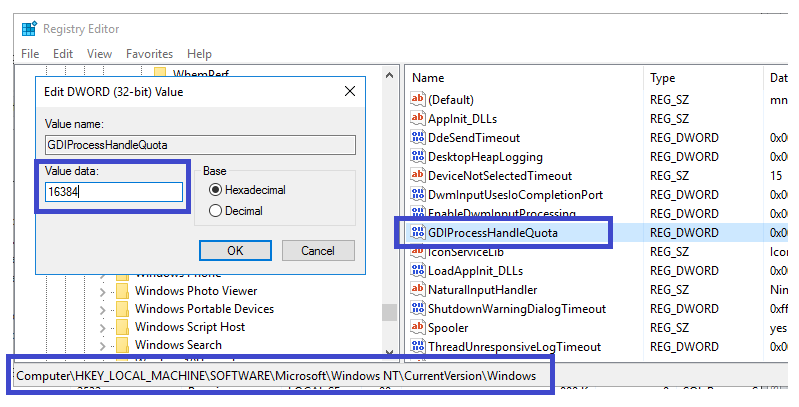
Task: Cancel the Edit DWORD dialog
Action: pyautogui.click(x=318, y=251)
